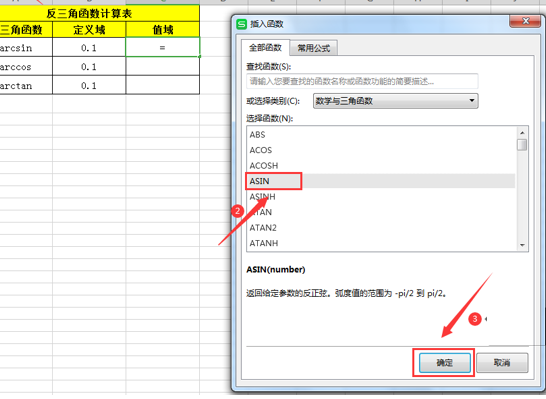Viewport: 546px width, 399px height.
Task: Focus the function search input field
Action: 362,81
